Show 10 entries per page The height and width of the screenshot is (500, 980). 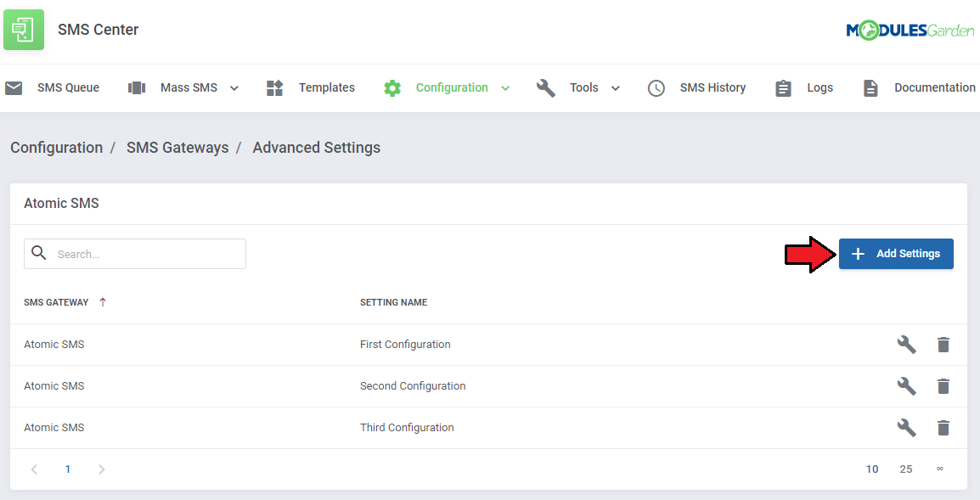pos(872,469)
